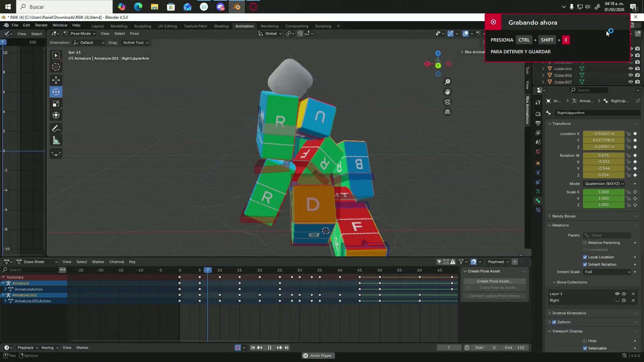Screen dimensions: 644x362
Task: Select the Measure ruler tool
Action: pos(56,141)
